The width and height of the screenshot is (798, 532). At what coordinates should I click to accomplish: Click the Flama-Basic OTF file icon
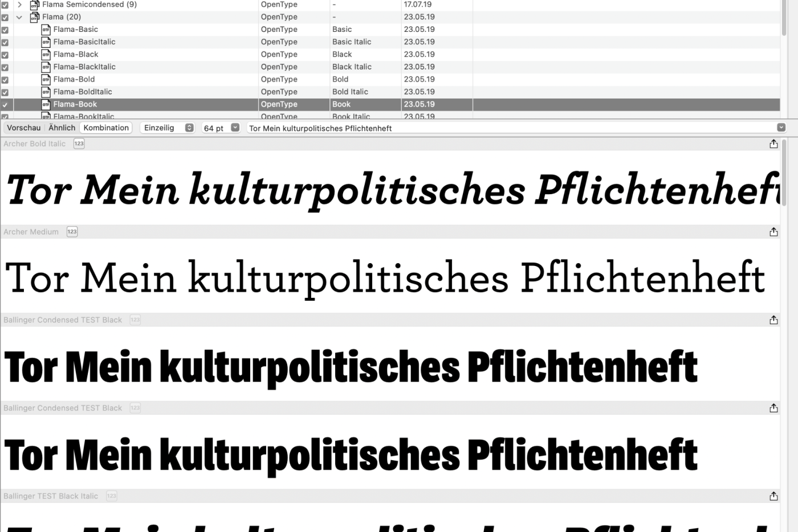coord(46,30)
